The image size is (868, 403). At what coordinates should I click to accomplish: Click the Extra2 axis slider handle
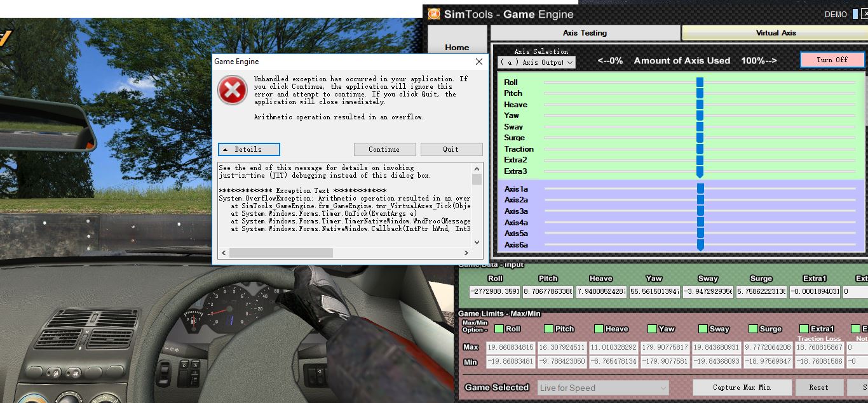700,160
